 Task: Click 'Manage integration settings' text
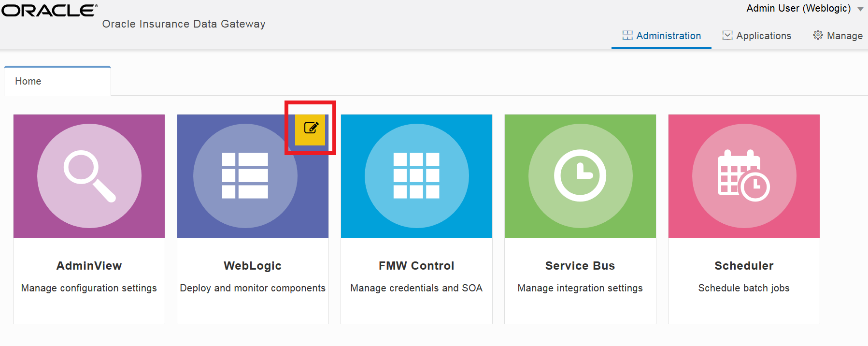coord(580,288)
